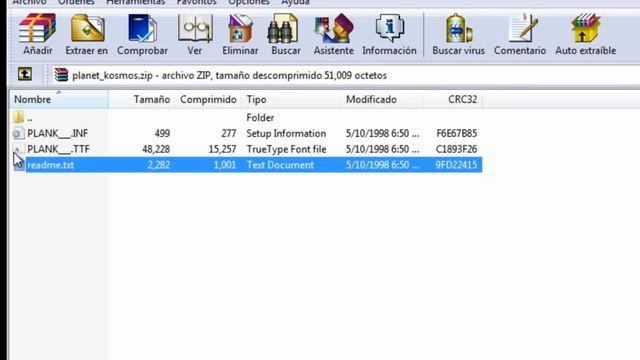
Task: Open the Herramientas menu
Action: pyautogui.click(x=136, y=2)
